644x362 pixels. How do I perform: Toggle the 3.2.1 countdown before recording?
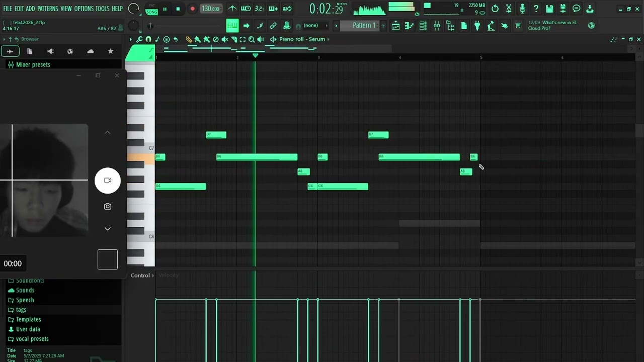[259, 9]
